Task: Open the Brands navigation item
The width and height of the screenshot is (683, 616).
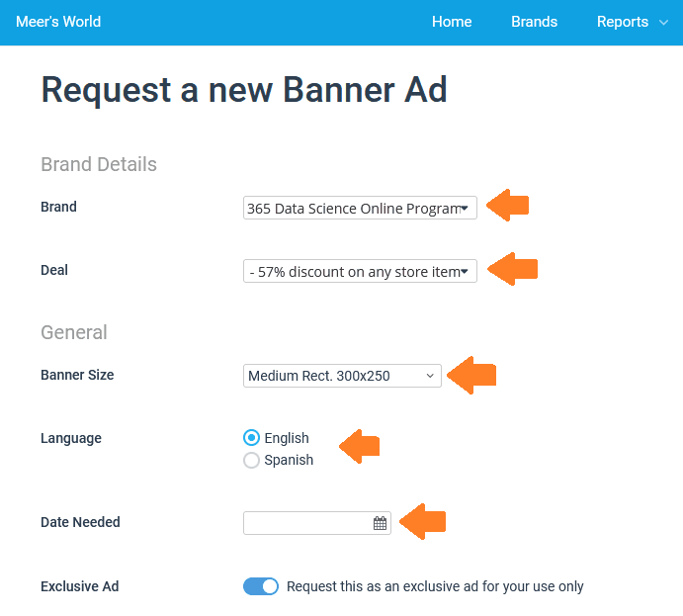Action: (534, 22)
